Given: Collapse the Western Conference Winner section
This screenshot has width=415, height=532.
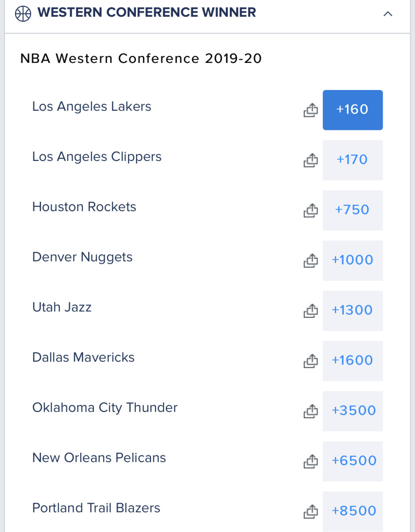Looking at the screenshot, I should click(388, 14).
